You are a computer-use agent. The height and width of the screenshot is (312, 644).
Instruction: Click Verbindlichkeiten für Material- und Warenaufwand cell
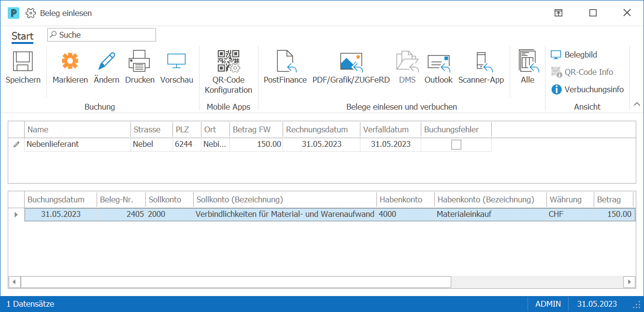pos(285,214)
